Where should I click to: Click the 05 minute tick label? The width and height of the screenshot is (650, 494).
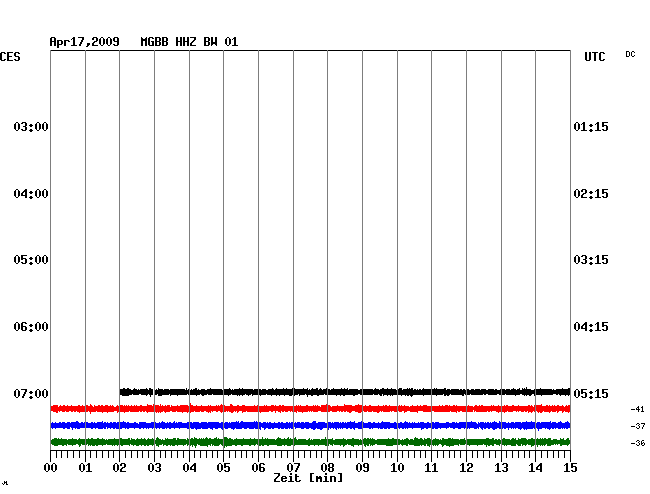223,468
